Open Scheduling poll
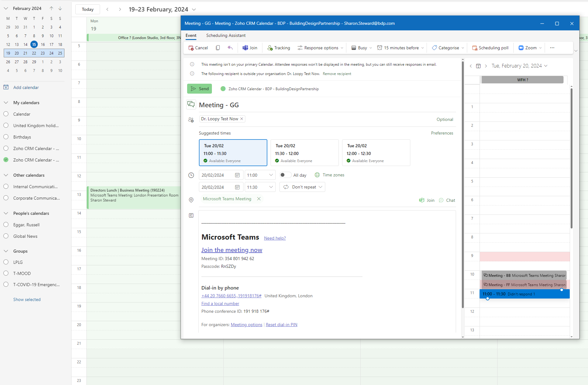588x385 pixels. 490,48
